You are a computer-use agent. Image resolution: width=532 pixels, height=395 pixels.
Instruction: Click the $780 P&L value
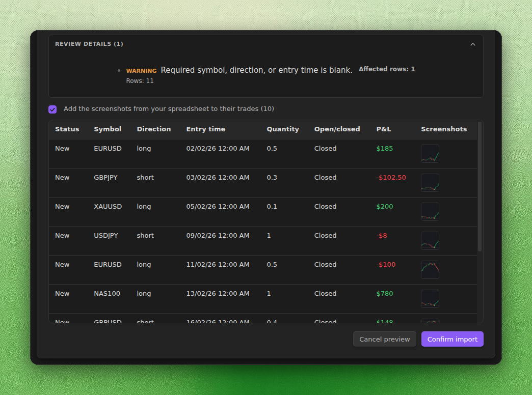pos(384,294)
